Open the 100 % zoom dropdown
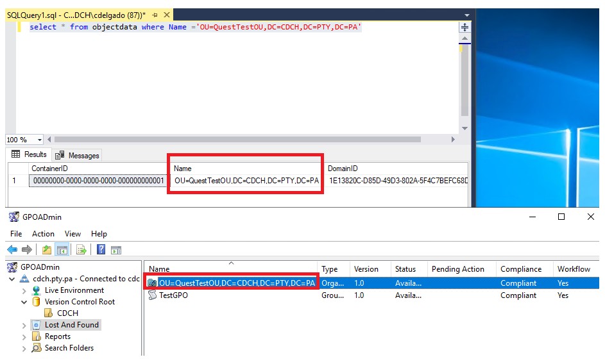 (x=39, y=140)
